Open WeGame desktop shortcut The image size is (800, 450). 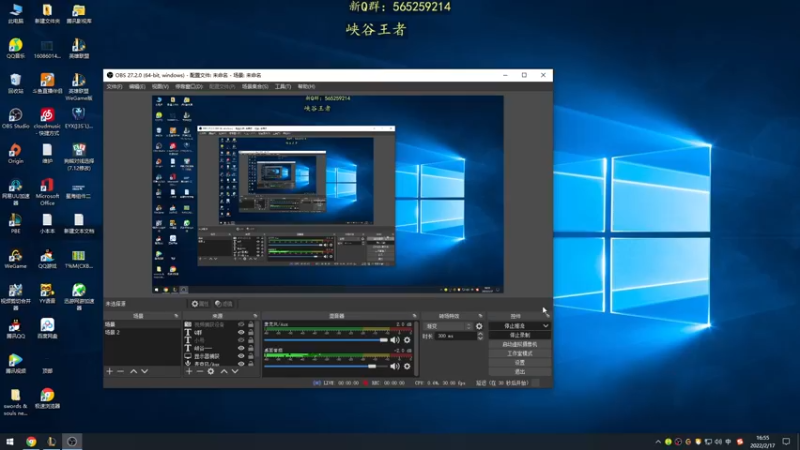[x=15, y=259]
